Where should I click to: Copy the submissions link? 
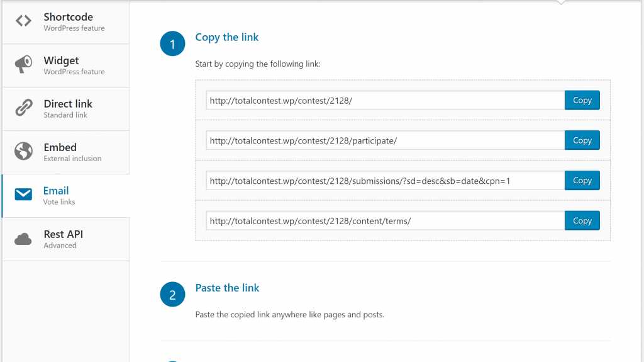tap(582, 181)
